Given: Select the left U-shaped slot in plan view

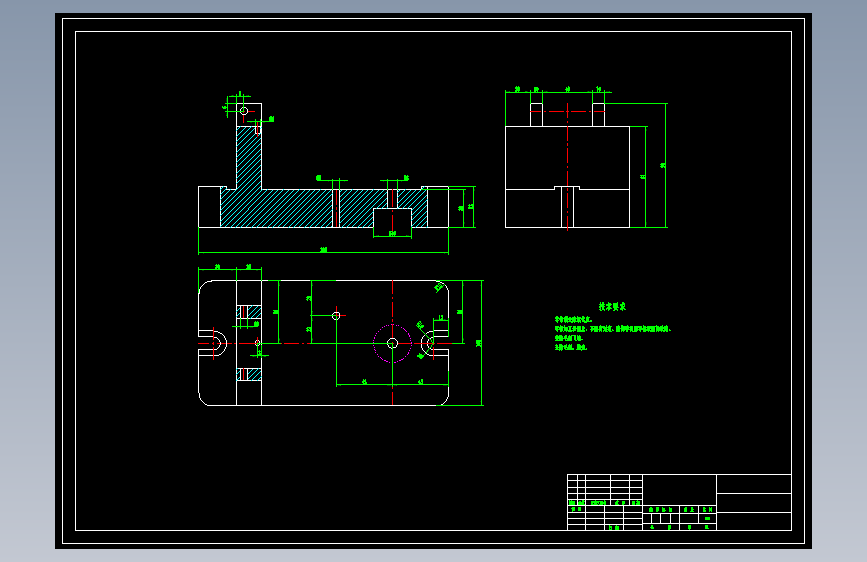Looking at the screenshot, I should [x=213, y=344].
